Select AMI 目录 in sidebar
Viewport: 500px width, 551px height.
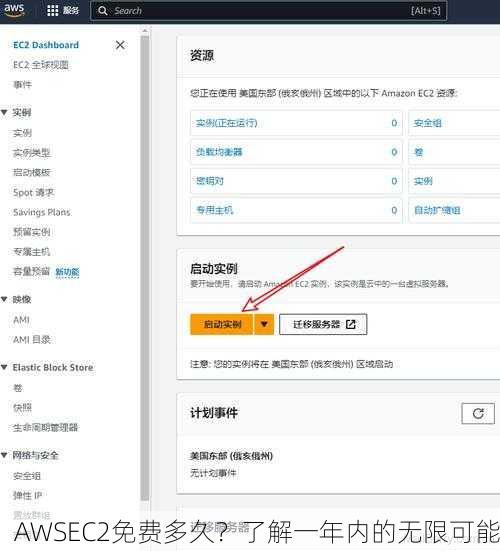pyautogui.click(x=32, y=339)
